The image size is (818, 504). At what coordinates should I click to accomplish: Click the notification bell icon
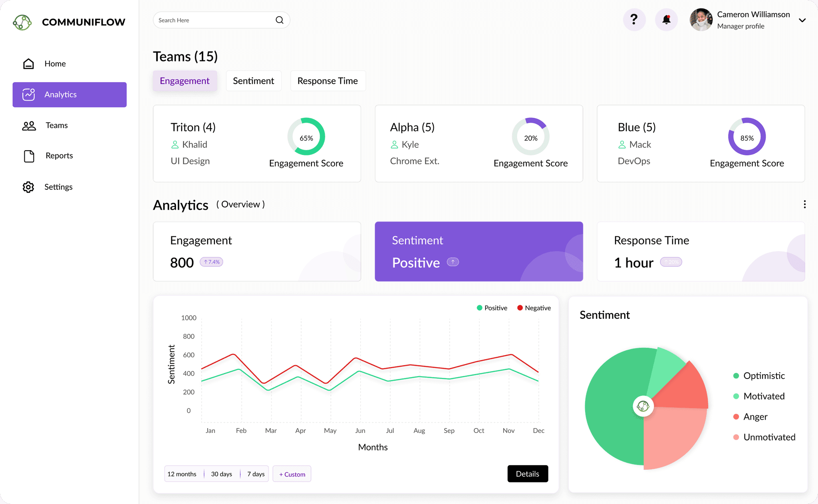point(666,19)
